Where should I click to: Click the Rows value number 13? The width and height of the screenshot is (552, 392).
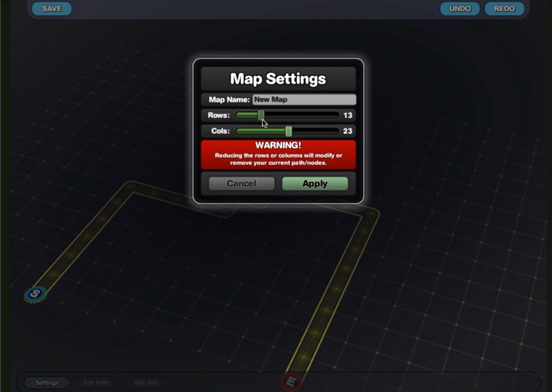(x=348, y=115)
